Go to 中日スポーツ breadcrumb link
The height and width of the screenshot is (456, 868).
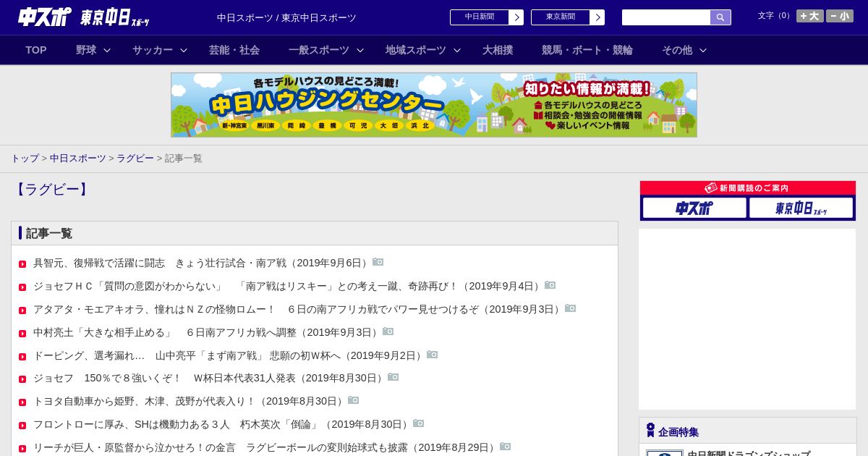tap(78, 158)
